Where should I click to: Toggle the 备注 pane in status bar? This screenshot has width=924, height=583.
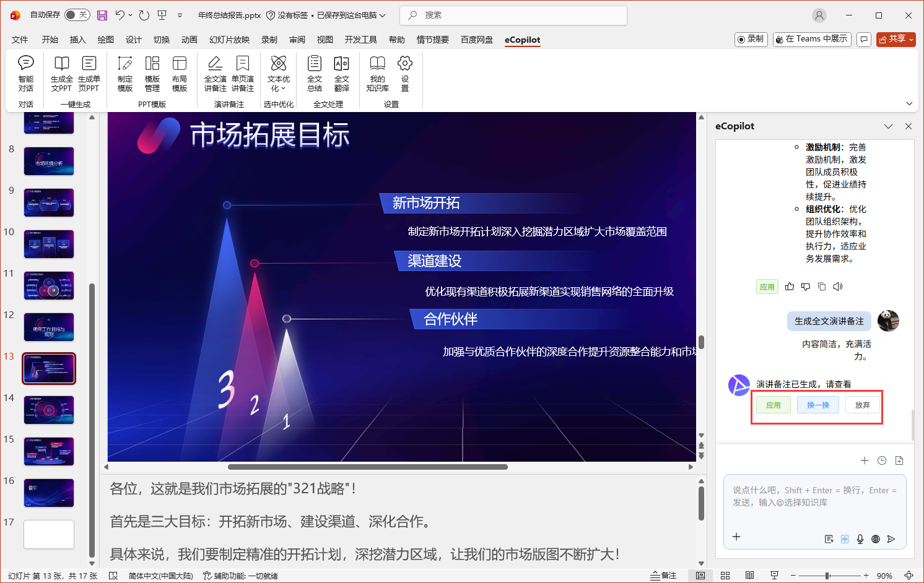663,575
